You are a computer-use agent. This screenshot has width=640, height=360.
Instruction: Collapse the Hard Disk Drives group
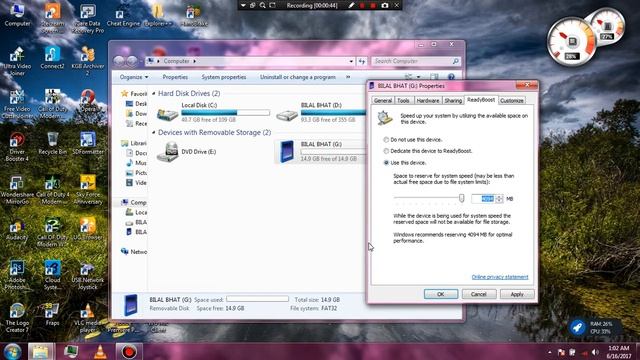154,93
